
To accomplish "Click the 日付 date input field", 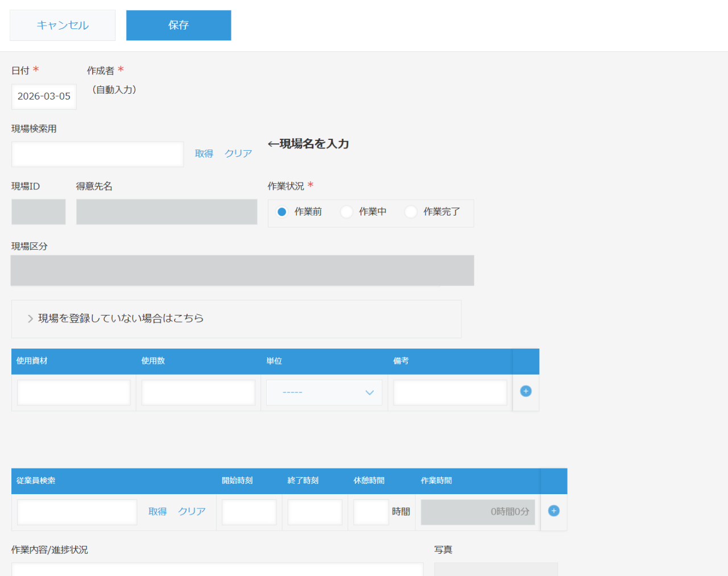I will pos(44,97).
